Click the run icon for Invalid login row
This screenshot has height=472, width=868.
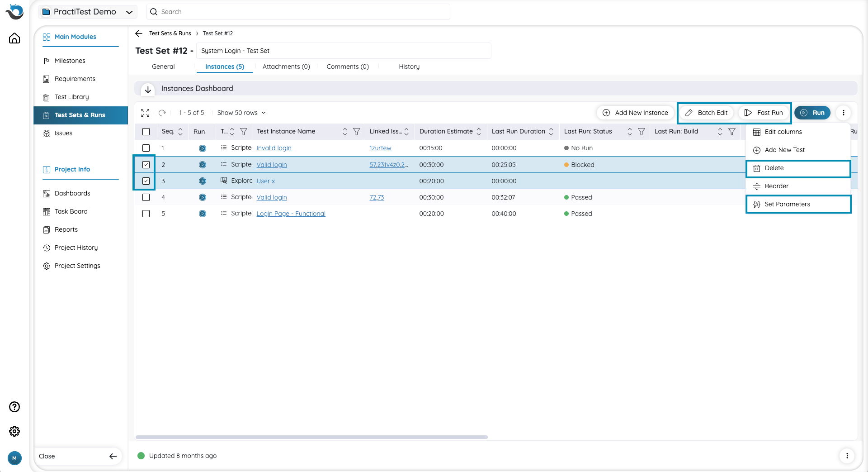pos(202,148)
